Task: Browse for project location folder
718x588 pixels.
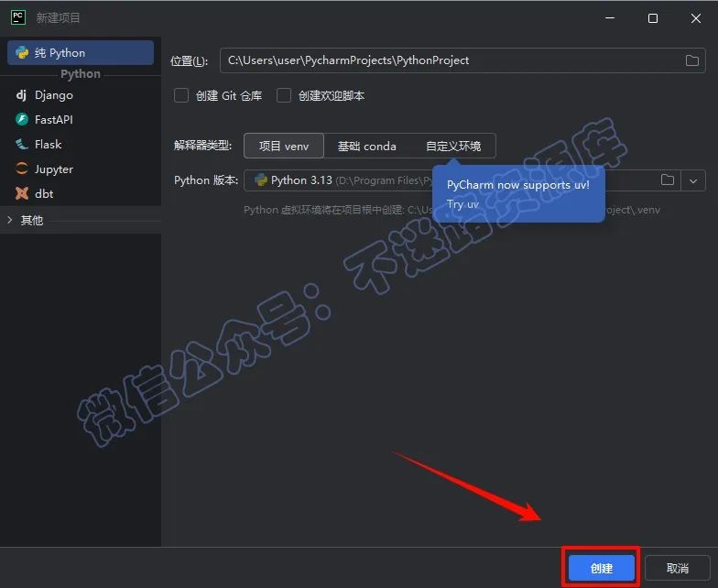Action: pos(692,60)
